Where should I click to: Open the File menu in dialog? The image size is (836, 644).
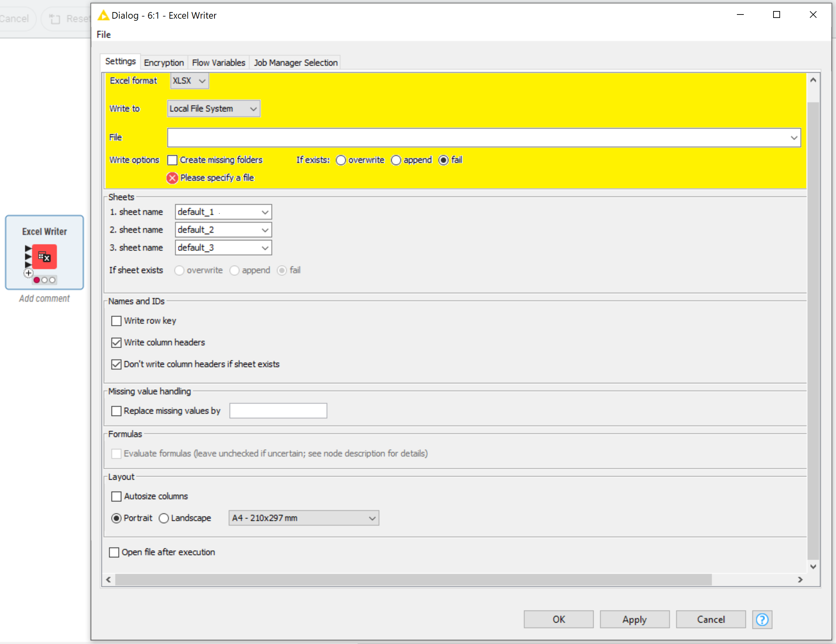pyautogui.click(x=104, y=35)
